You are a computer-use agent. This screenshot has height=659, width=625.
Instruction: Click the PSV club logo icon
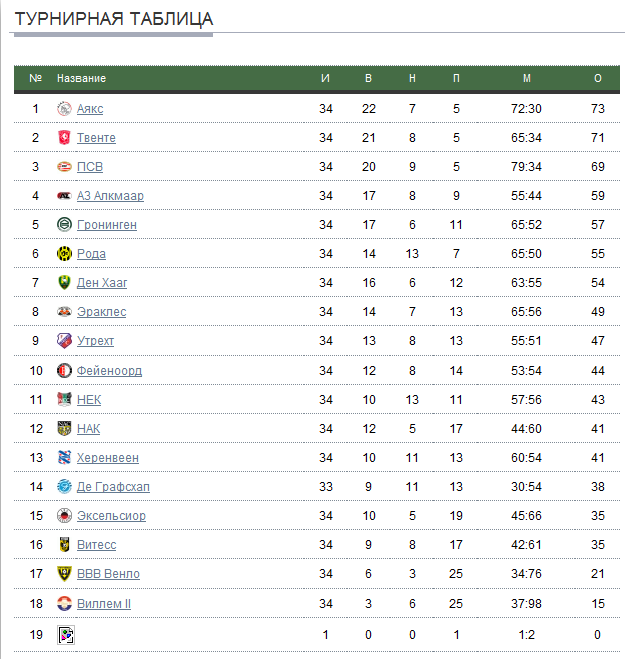64,167
